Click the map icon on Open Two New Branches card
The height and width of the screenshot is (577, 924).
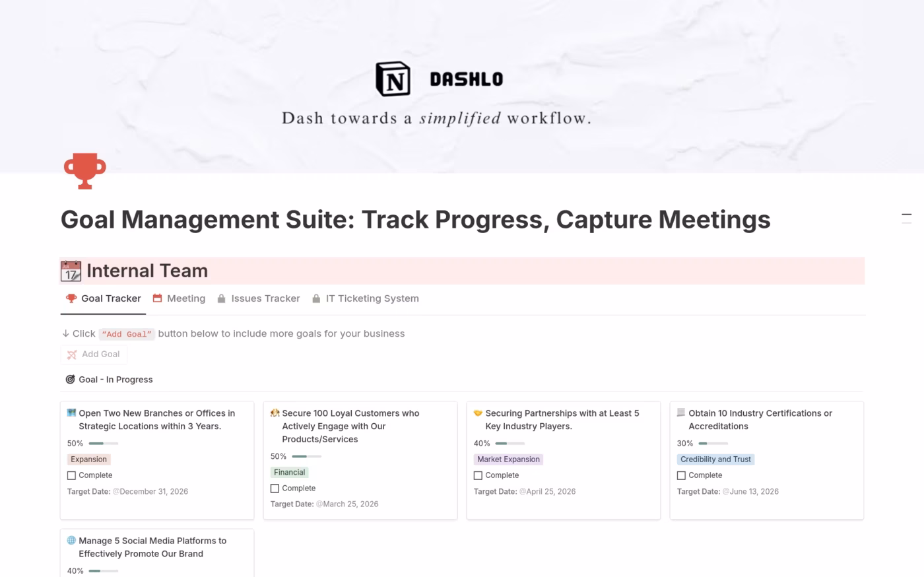pos(71,413)
